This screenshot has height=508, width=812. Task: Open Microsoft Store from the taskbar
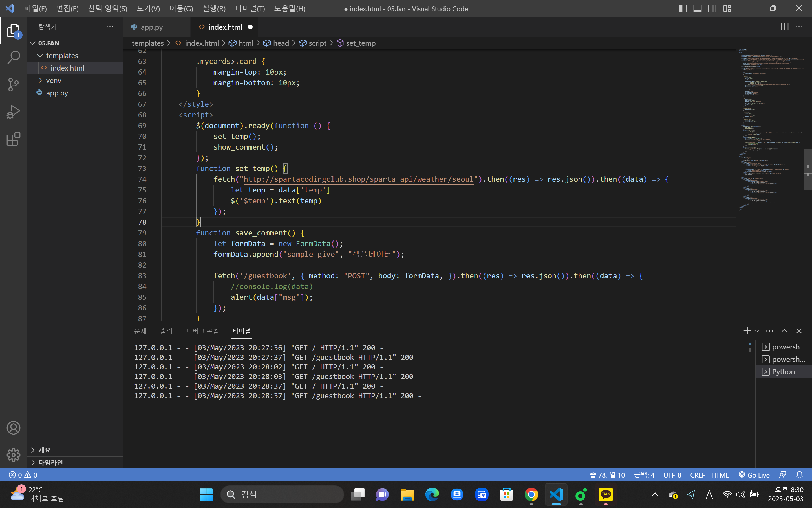507,494
